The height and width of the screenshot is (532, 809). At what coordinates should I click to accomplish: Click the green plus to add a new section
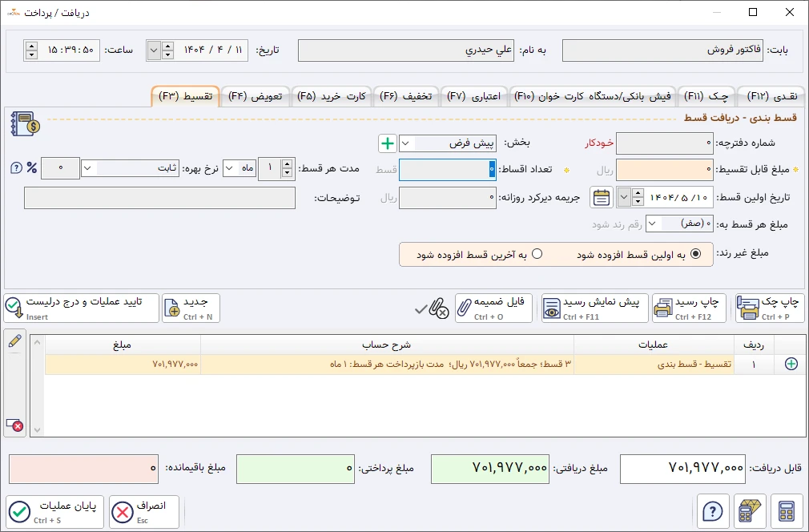point(388,143)
